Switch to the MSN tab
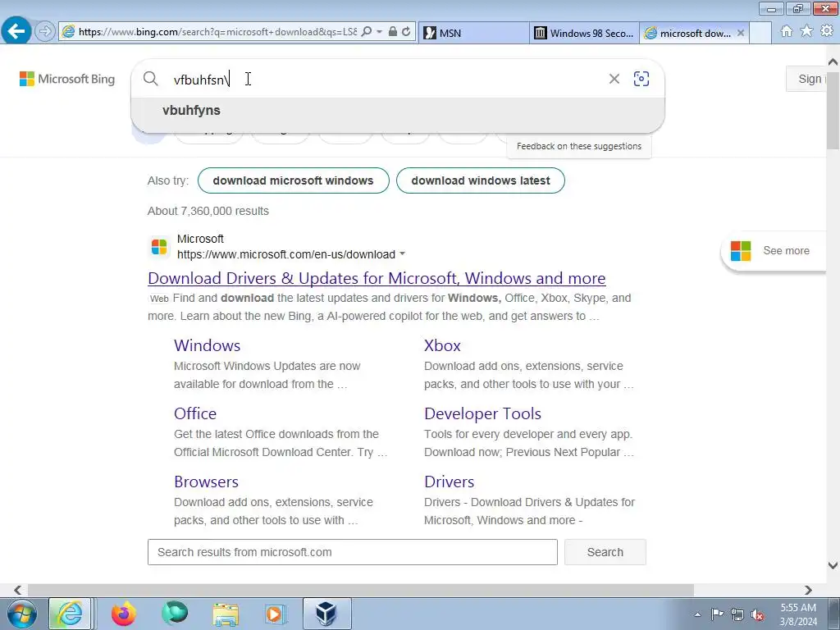 click(473, 33)
